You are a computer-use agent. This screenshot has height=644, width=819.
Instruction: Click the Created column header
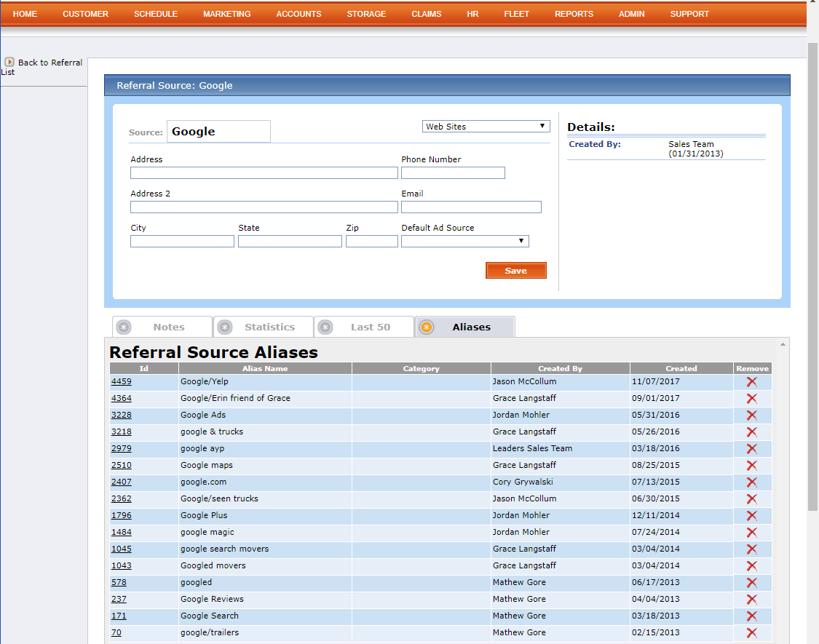click(681, 368)
